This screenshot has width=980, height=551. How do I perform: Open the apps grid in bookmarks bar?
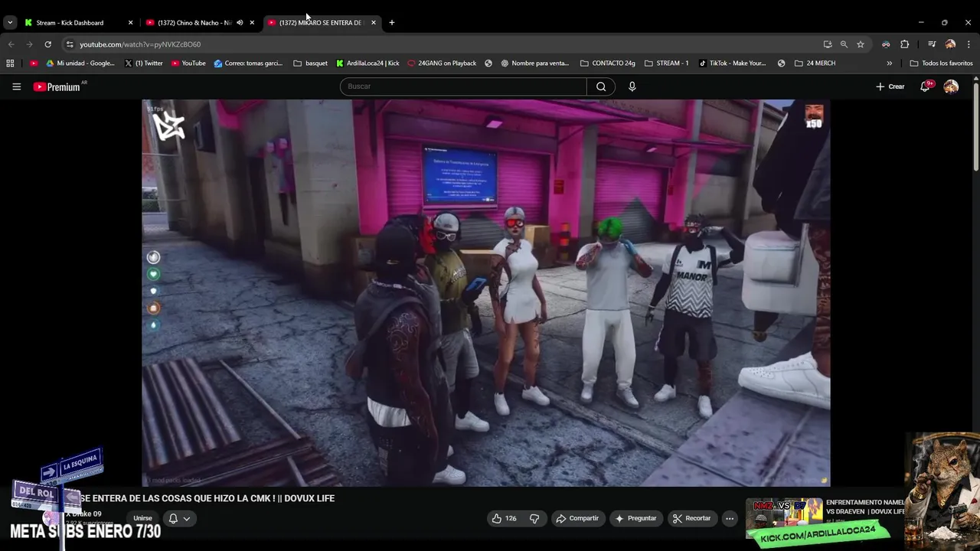10,64
